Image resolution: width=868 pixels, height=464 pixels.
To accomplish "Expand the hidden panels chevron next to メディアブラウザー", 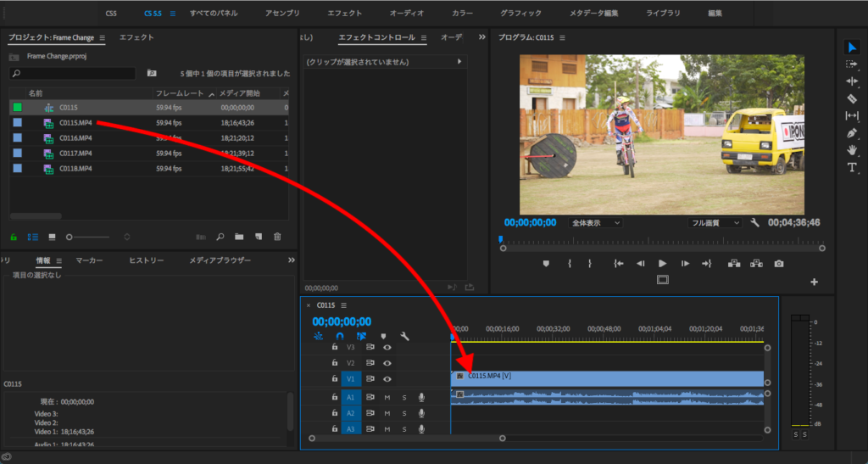I will (292, 260).
